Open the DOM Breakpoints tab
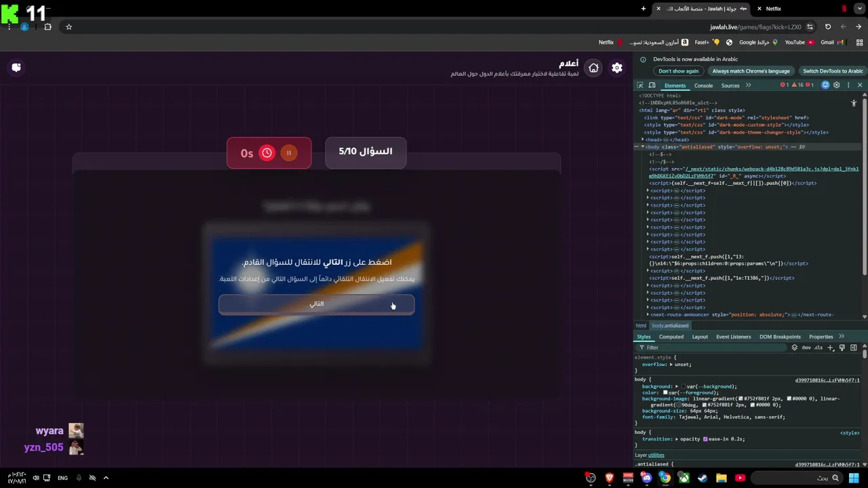 click(x=780, y=337)
